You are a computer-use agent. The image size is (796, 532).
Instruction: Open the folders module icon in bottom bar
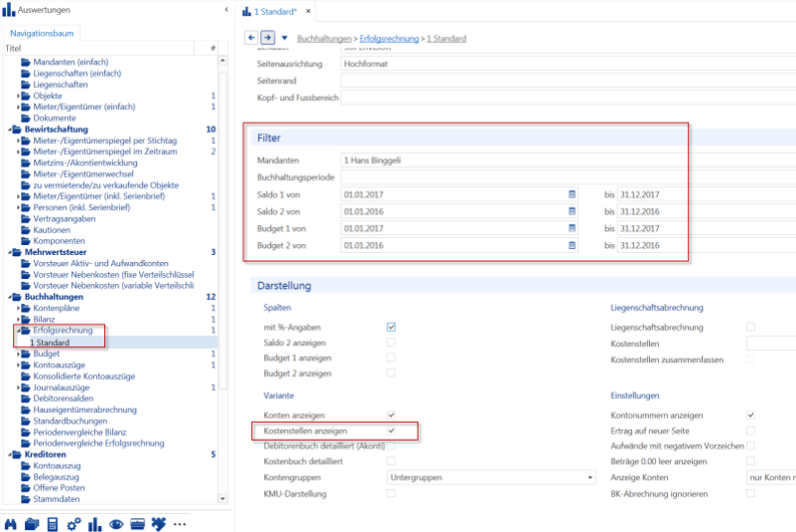[x=32, y=524]
